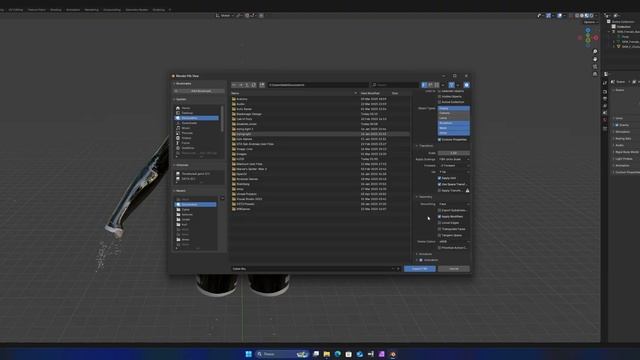Go back to previous folder in file browser
This screenshot has height=360, width=640.
tap(234, 85)
